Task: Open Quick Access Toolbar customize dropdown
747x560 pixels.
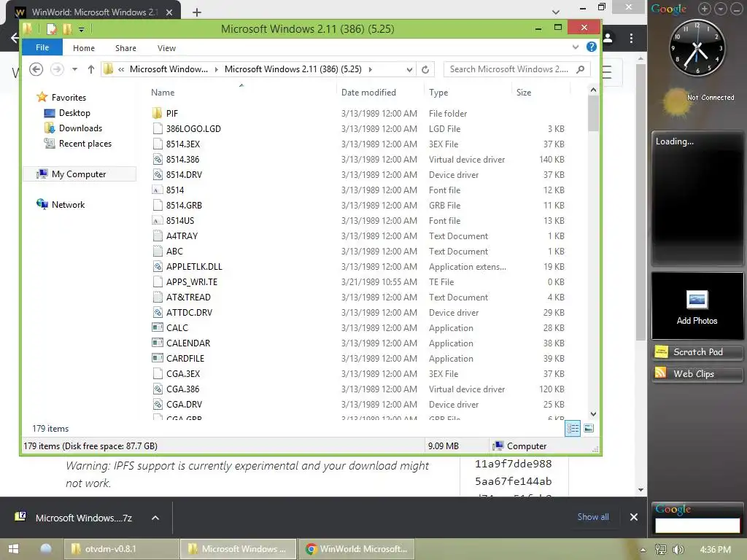Action: [x=82, y=29]
